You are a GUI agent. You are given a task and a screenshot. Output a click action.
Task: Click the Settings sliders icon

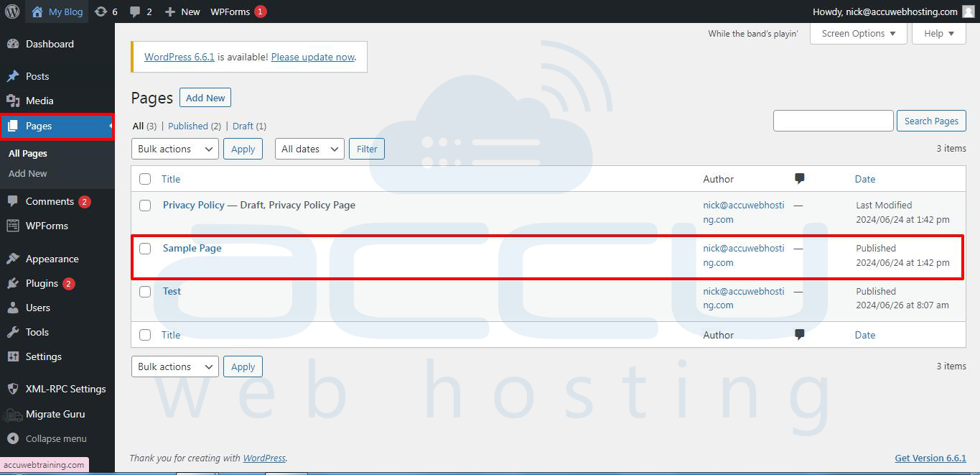[x=13, y=356]
